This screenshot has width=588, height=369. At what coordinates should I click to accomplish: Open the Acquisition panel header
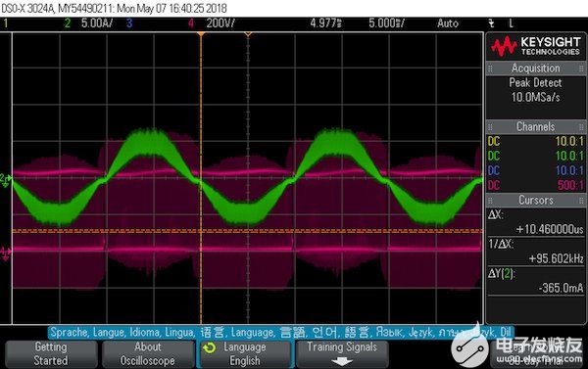point(535,69)
